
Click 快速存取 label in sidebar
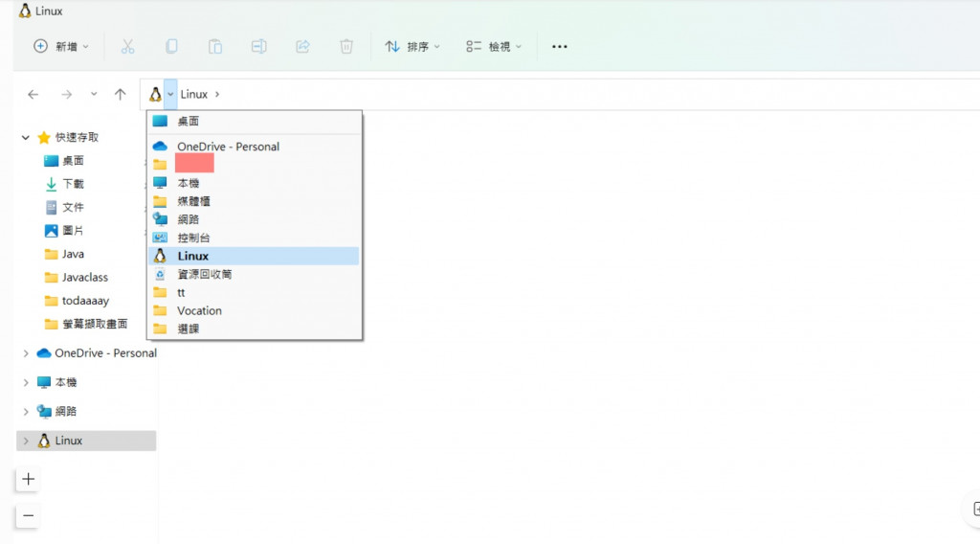[77, 138]
